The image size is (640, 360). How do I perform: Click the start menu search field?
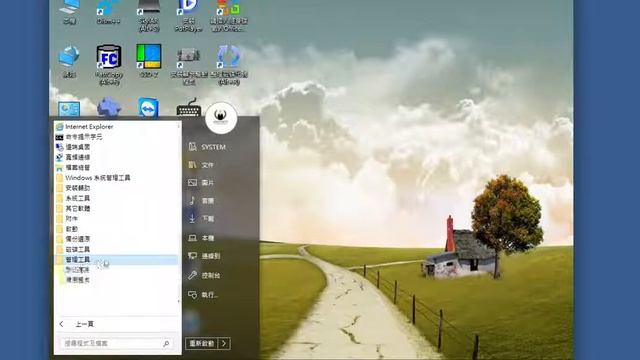click(x=116, y=344)
